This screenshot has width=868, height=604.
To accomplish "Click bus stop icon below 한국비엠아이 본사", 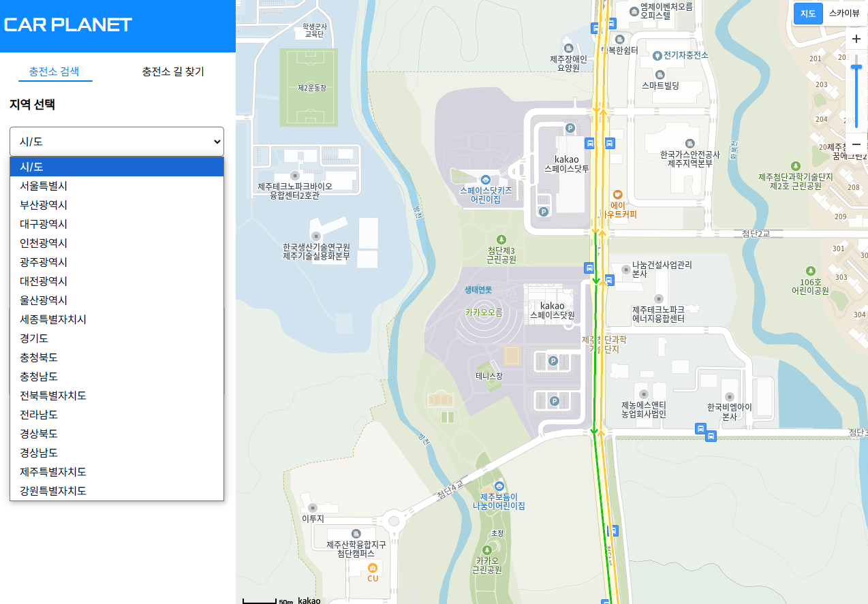I will (711, 436).
